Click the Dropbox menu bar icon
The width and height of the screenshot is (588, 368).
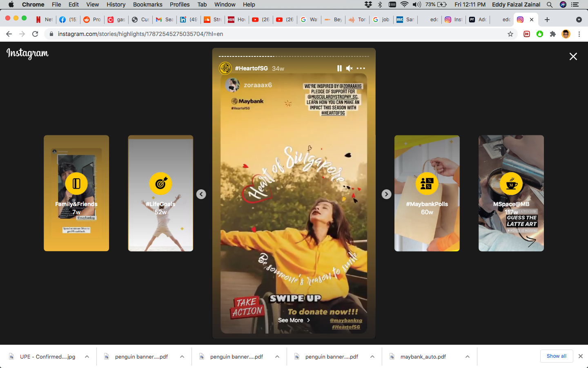pos(368,4)
